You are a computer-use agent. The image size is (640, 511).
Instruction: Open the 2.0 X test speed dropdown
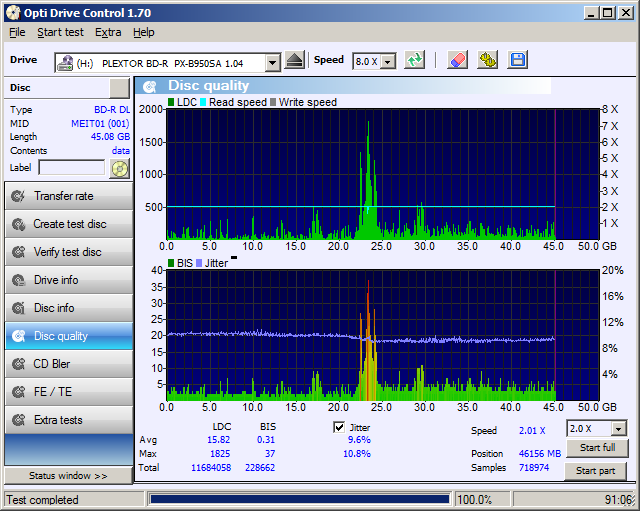tap(619, 429)
